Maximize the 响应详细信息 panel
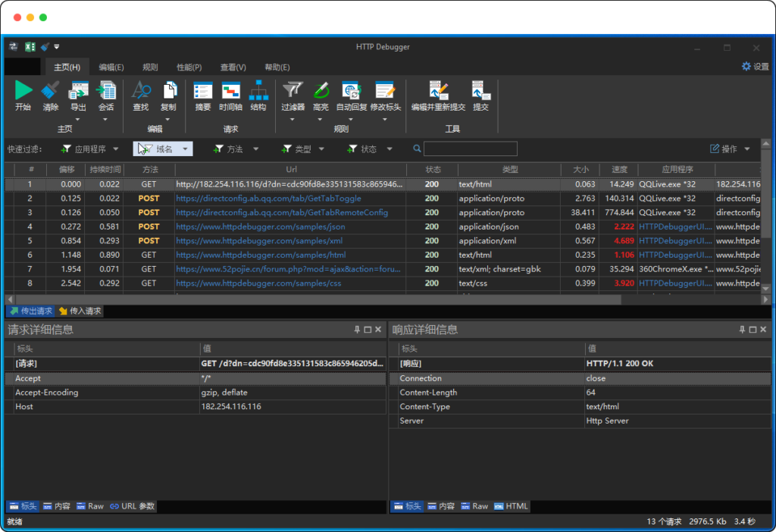 (753, 330)
